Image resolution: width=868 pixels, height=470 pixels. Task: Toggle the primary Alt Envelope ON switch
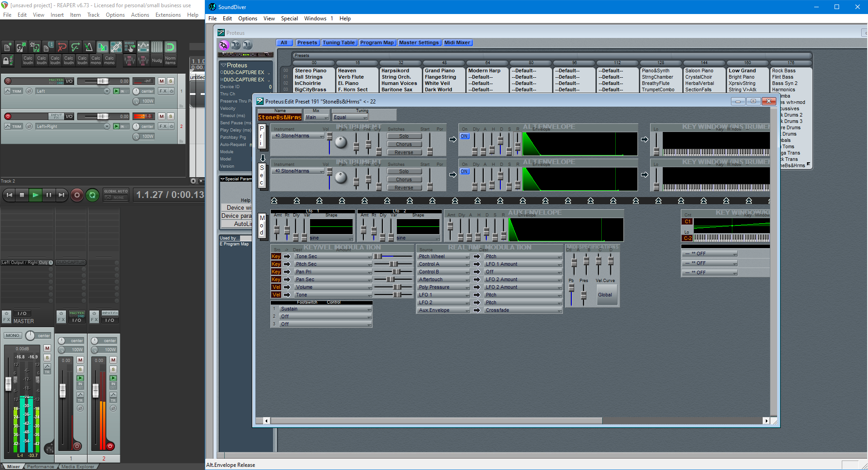tap(464, 136)
